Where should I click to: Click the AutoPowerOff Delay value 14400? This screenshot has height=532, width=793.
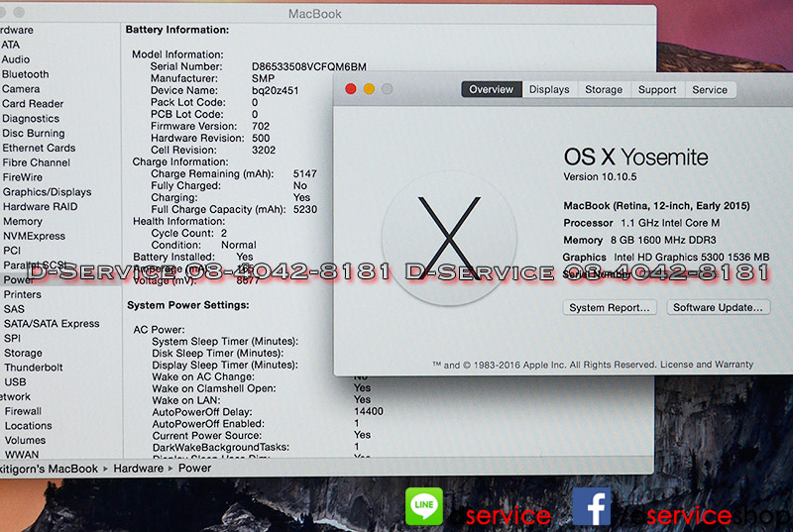click(x=368, y=411)
